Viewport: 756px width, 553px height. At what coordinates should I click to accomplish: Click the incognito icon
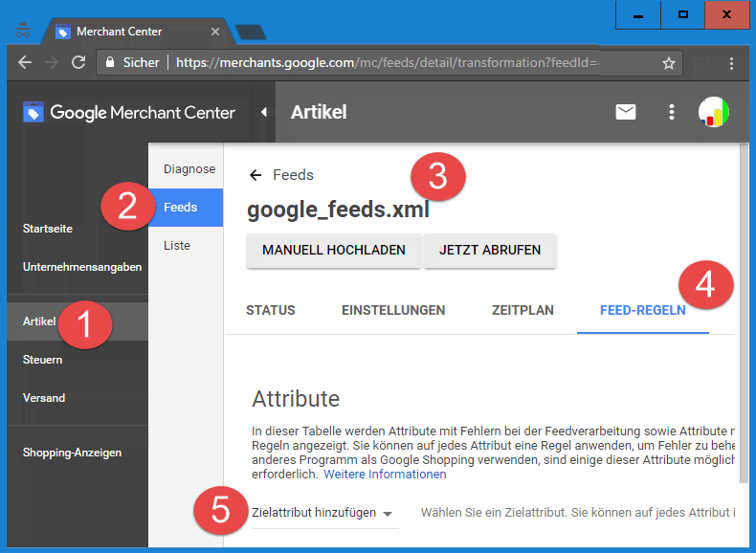pos(23,31)
